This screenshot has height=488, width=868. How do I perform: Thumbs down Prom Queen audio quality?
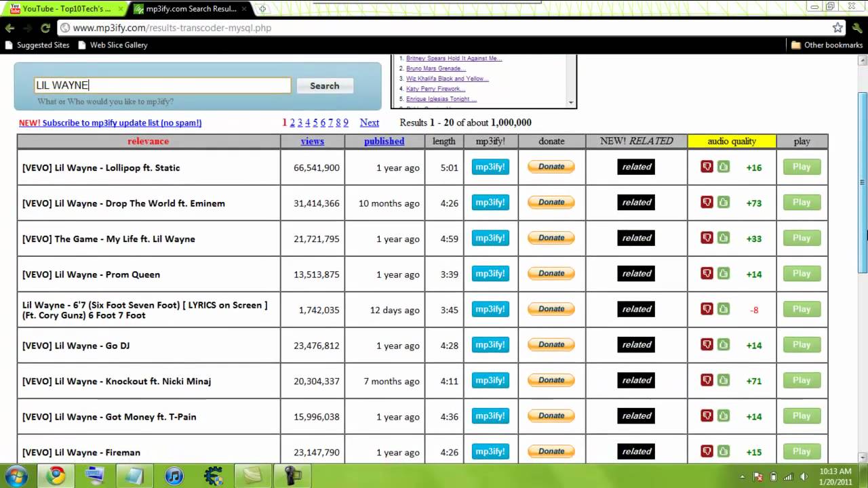(707, 274)
